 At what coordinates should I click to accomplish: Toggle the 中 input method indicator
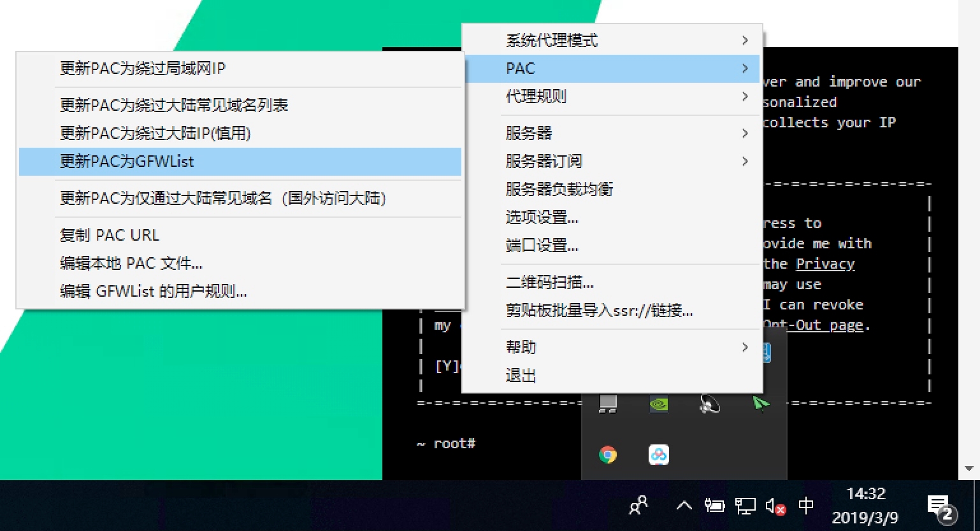(x=806, y=506)
